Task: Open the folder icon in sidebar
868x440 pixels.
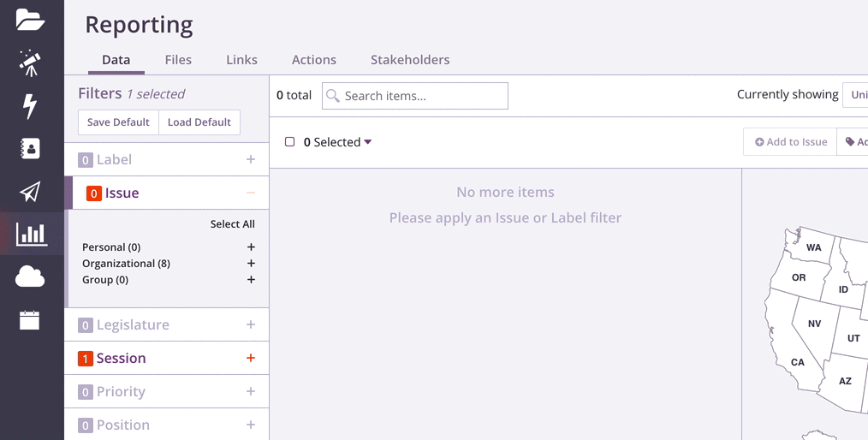Action: 30,20
